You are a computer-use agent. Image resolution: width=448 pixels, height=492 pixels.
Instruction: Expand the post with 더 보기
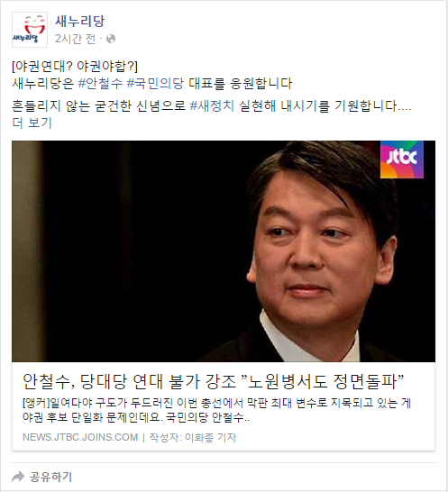coord(32,123)
